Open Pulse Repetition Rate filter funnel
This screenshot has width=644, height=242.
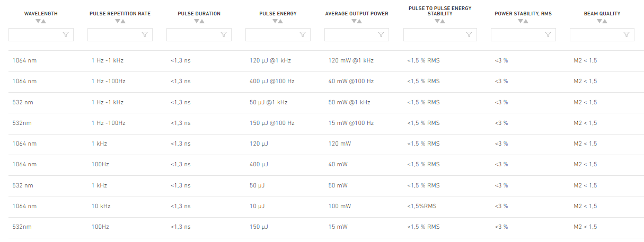pyautogui.click(x=145, y=34)
